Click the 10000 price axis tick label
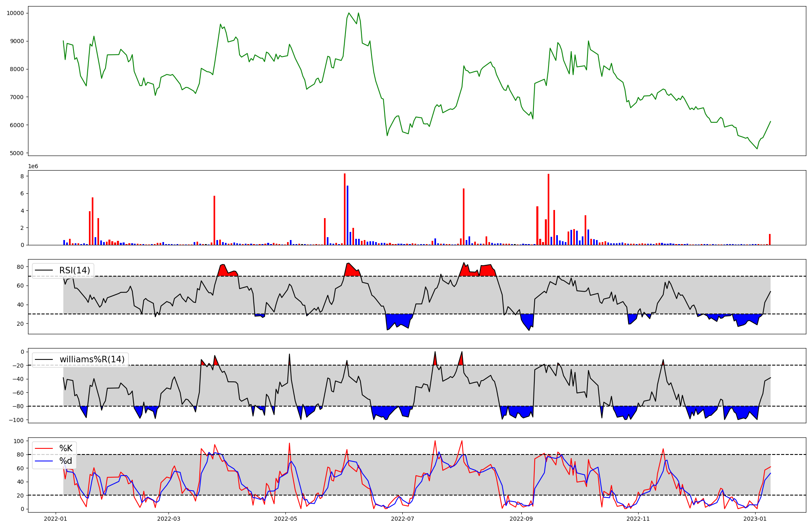Viewport: 812px width, 528px height. (15, 13)
